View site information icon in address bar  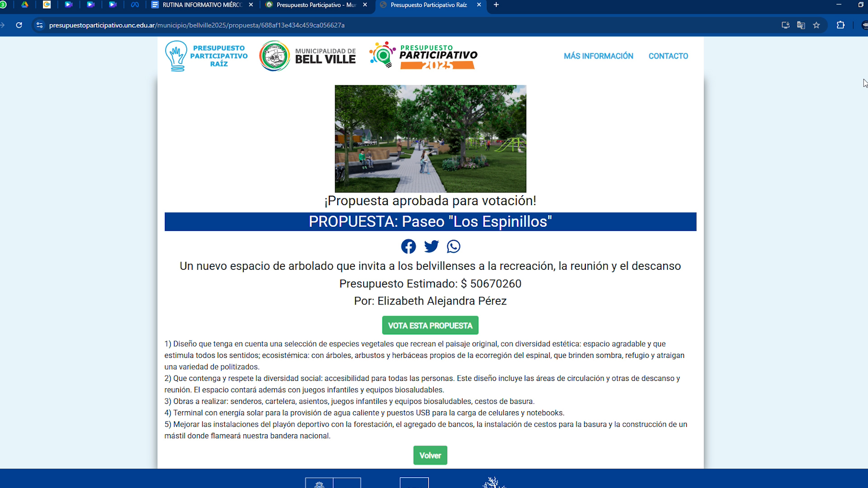[x=40, y=25]
